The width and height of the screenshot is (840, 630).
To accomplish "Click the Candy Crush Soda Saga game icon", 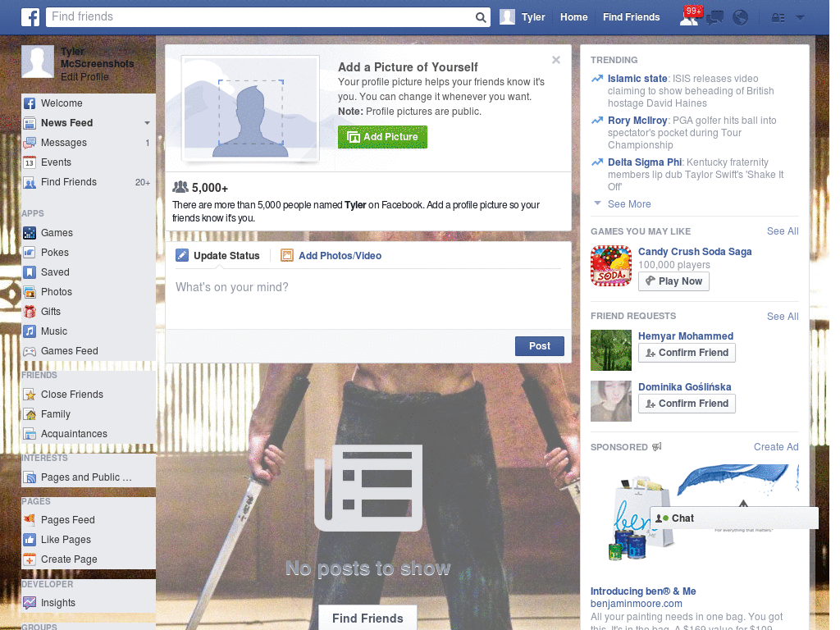I will [x=611, y=266].
